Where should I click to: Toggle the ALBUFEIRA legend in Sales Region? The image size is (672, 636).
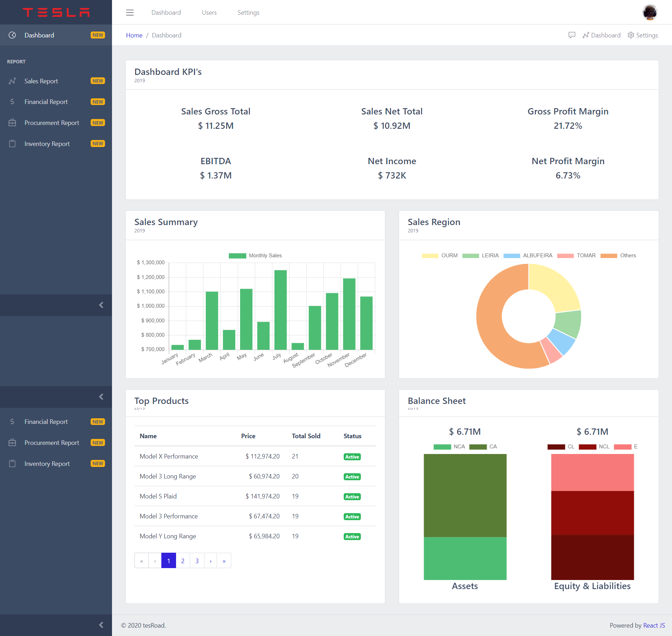tap(528, 256)
